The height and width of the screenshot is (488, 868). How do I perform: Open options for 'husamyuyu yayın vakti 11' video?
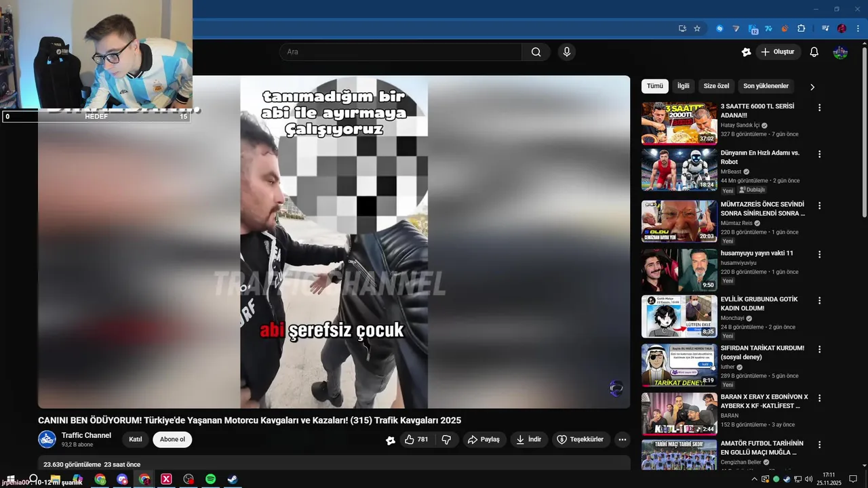point(819,254)
